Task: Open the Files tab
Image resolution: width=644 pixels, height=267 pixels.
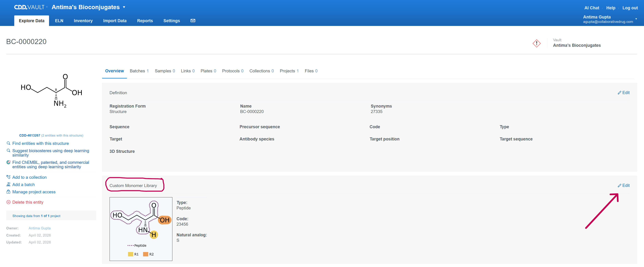Action: (311, 71)
